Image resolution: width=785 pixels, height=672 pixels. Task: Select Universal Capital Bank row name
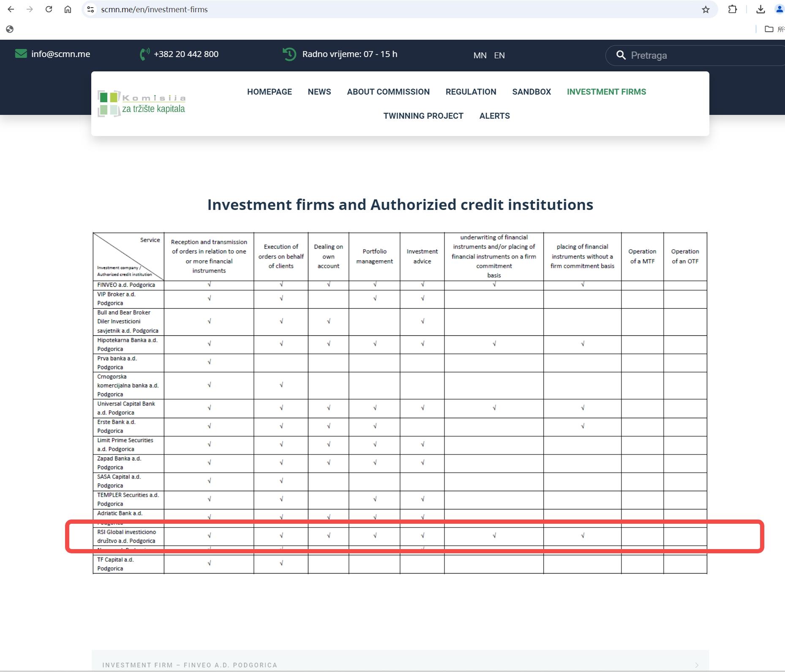tap(126, 408)
